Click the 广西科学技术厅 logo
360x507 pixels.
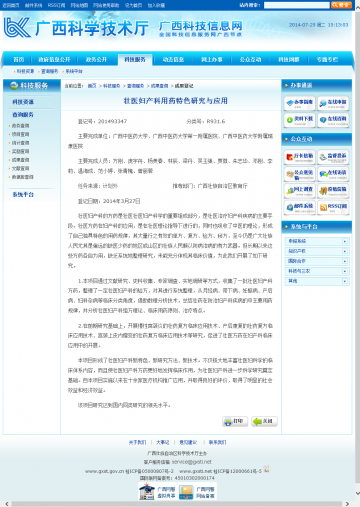coord(76,28)
